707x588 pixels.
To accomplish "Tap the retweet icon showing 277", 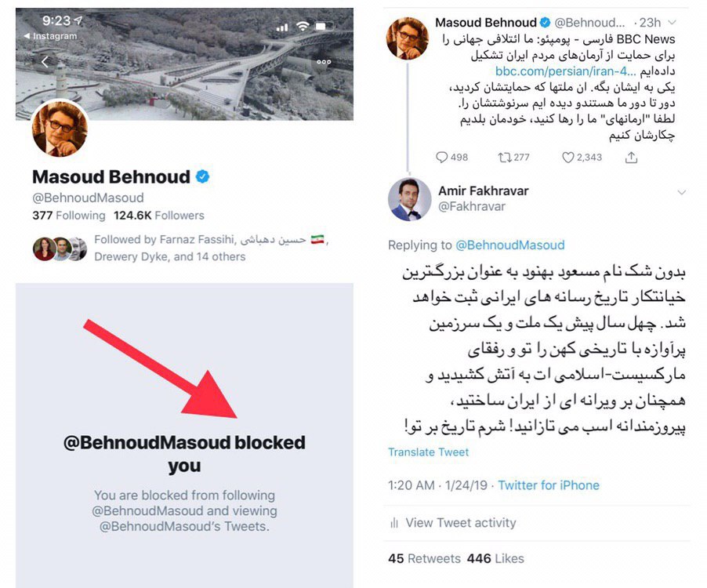I will point(505,158).
